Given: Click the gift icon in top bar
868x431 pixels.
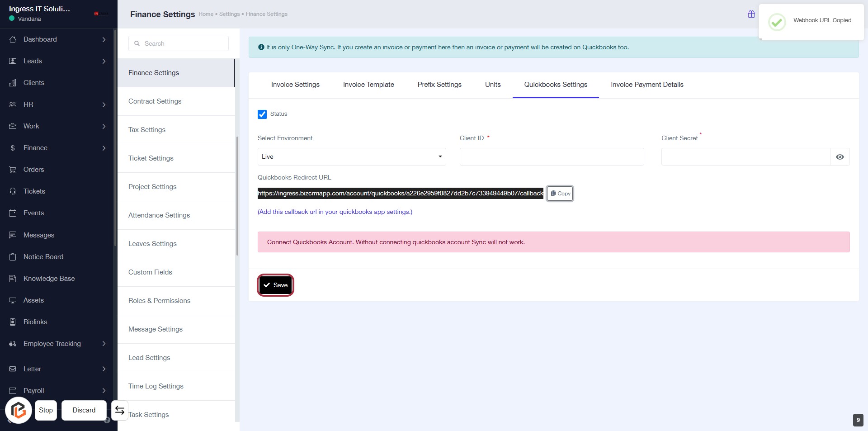Looking at the screenshot, I should tap(751, 14).
